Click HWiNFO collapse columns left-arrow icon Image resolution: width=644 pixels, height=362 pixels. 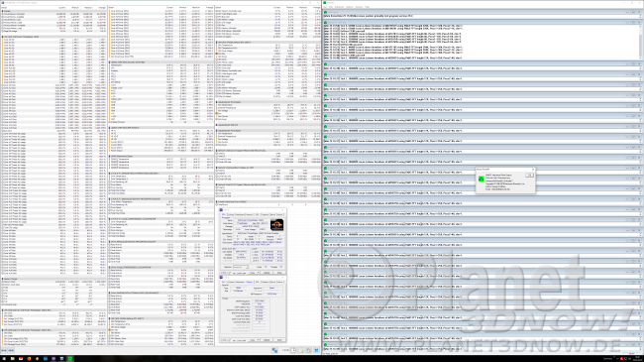click(4, 350)
